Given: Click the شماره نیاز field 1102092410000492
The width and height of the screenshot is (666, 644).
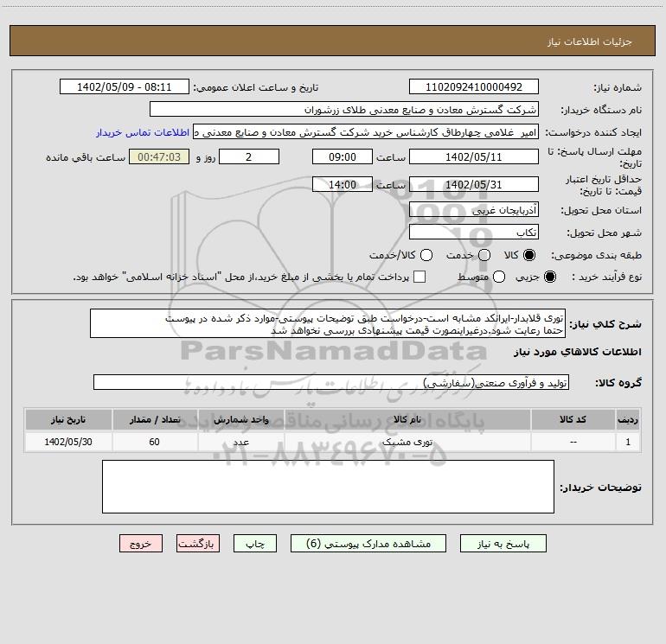Looking at the screenshot, I should [x=474, y=87].
